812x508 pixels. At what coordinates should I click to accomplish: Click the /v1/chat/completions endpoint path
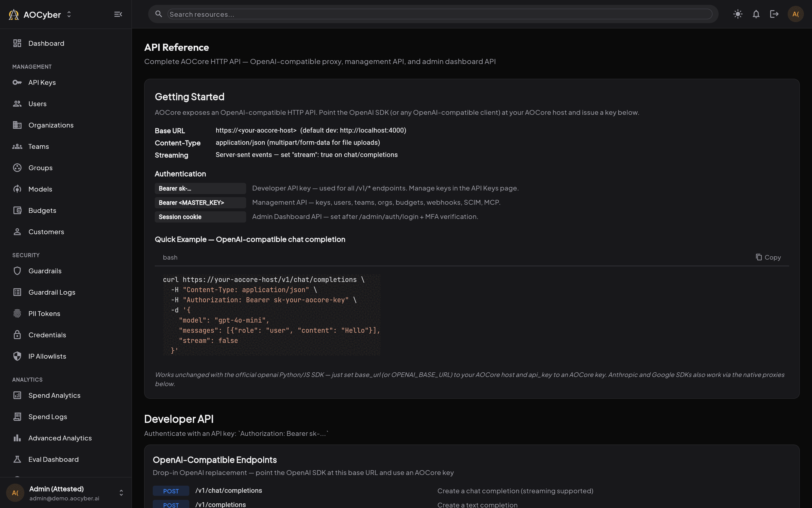[x=228, y=490]
